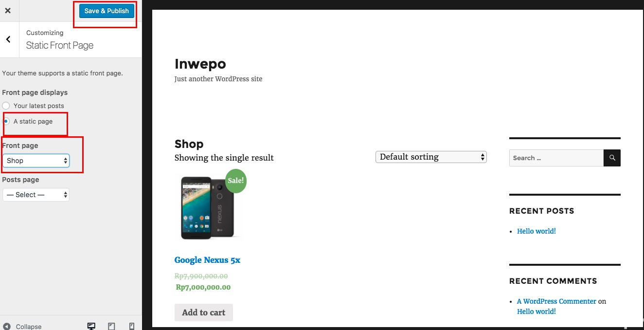Image resolution: width=644 pixels, height=330 pixels.
Task: Expand the Default sorting dropdown
Action: click(431, 157)
